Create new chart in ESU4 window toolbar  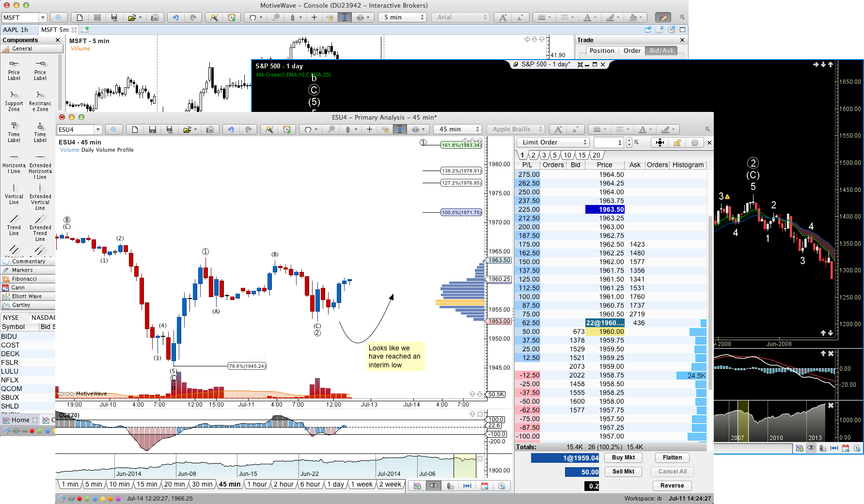[x=135, y=129]
